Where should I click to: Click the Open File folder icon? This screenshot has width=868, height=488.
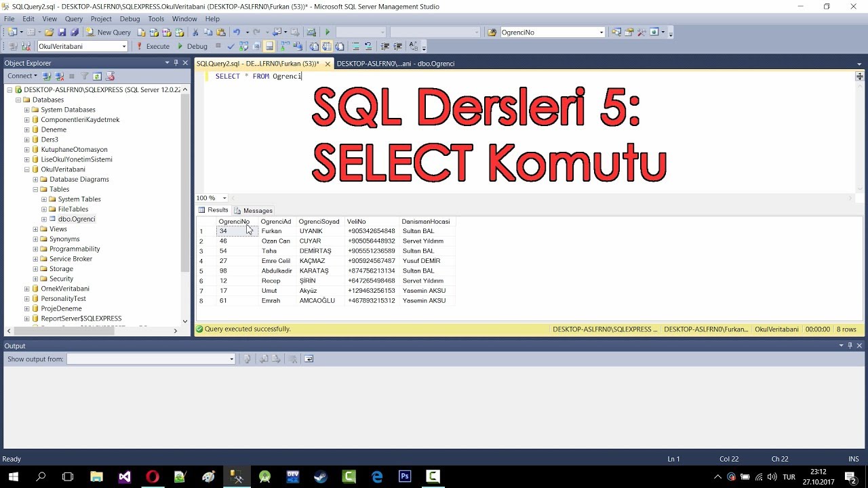[x=50, y=32]
